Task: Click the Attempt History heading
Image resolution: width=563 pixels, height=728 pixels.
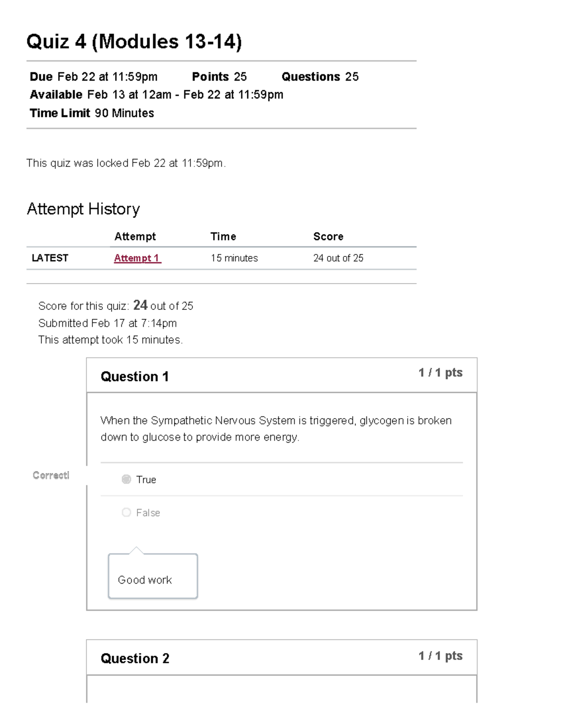Action: (x=83, y=209)
